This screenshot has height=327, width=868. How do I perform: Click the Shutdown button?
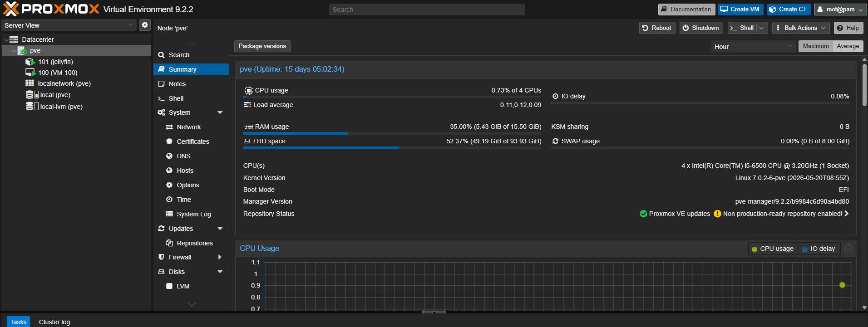click(701, 28)
